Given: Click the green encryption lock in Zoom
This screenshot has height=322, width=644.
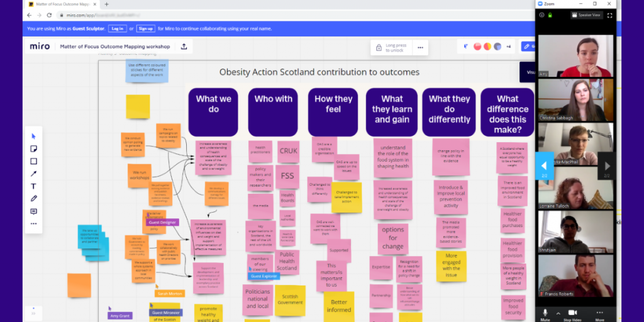Looking at the screenshot, I should (x=550, y=15).
